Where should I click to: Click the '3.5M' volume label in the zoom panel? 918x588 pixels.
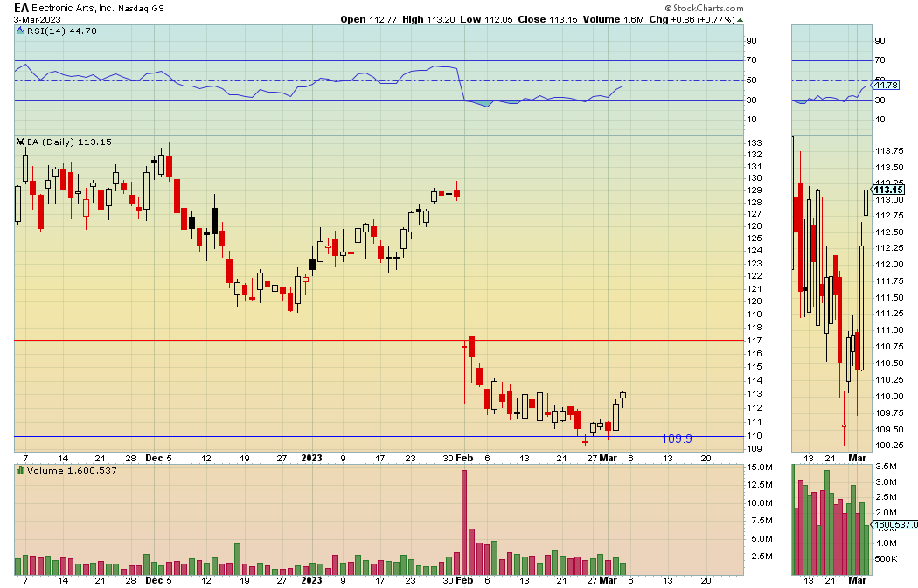coord(886,467)
